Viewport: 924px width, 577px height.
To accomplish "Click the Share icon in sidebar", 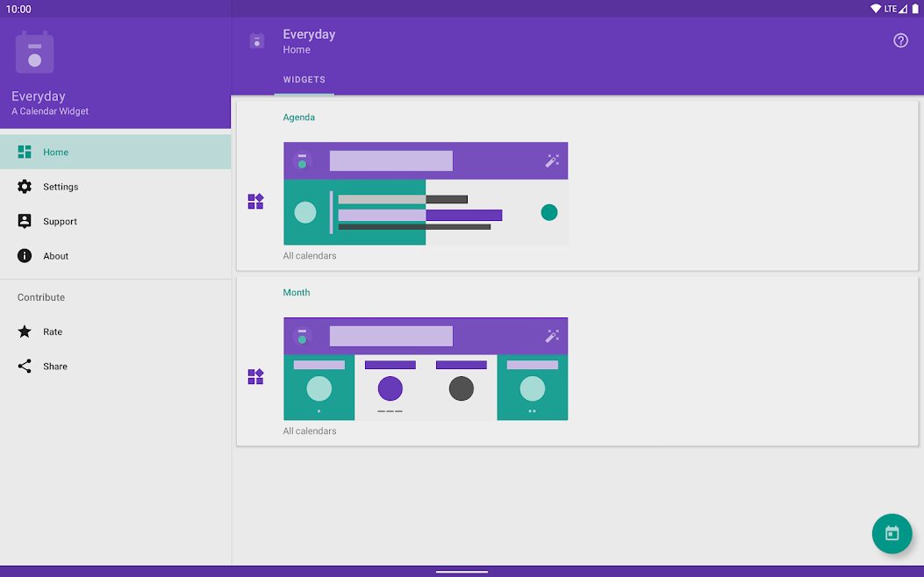I will pyautogui.click(x=25, y=367).
